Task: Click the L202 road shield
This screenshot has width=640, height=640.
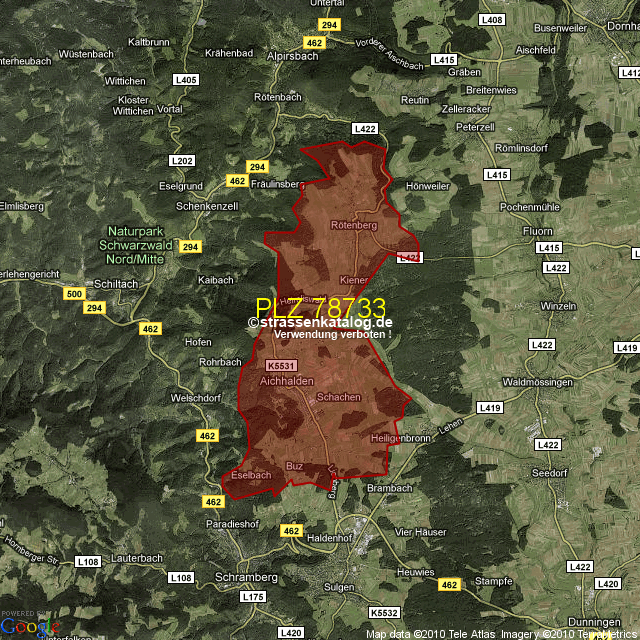Action: pos(181,160)
